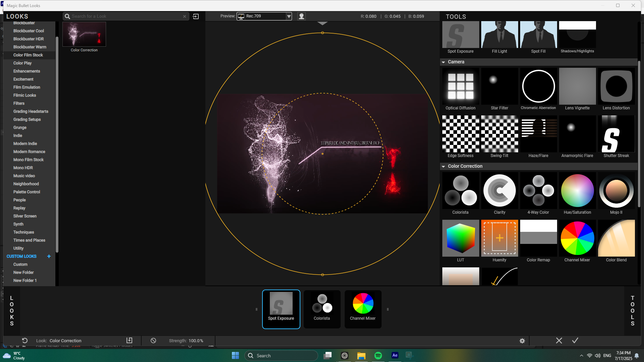The width and height of the screenshot is (644, 362).
Task: Select Channel Mixer in the tool chain
Action: (x=363, y=309)
